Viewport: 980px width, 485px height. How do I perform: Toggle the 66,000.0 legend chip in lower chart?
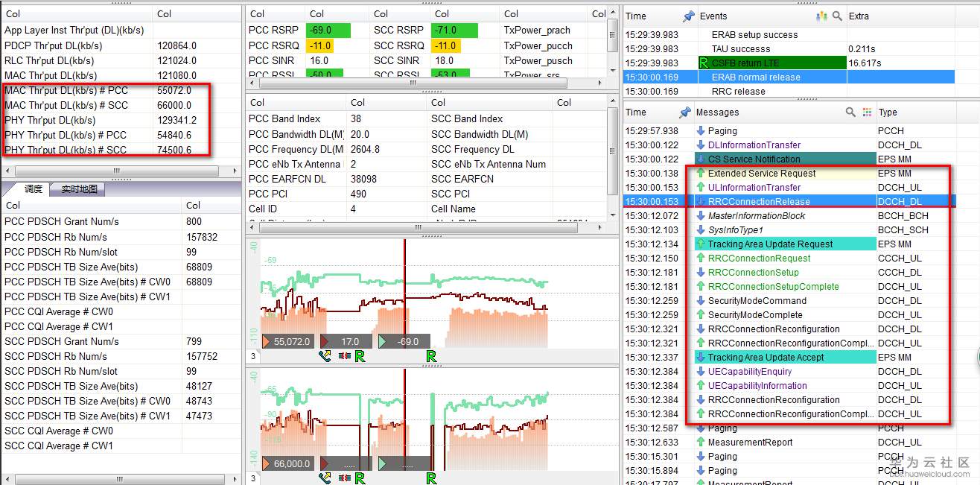coord(290,463)
